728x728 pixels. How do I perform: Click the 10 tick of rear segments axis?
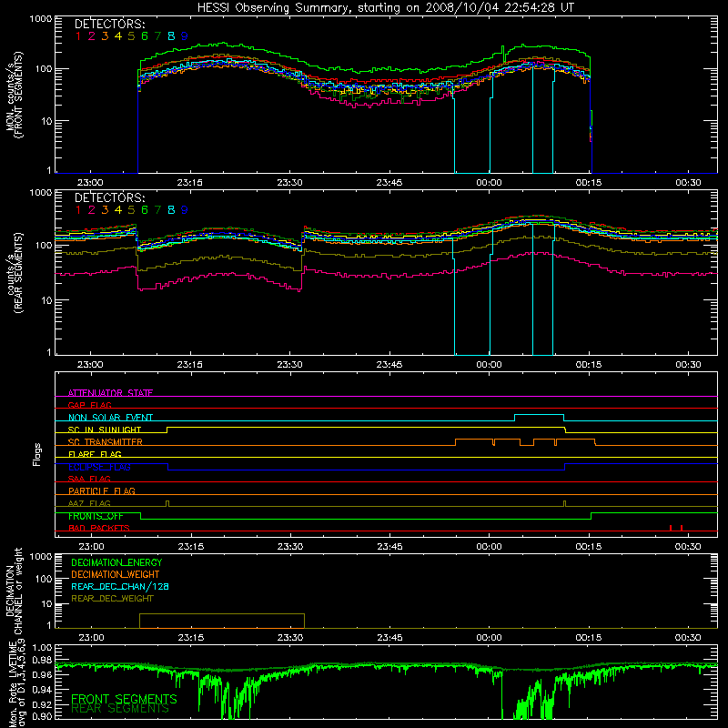click(x=46, y=300)
